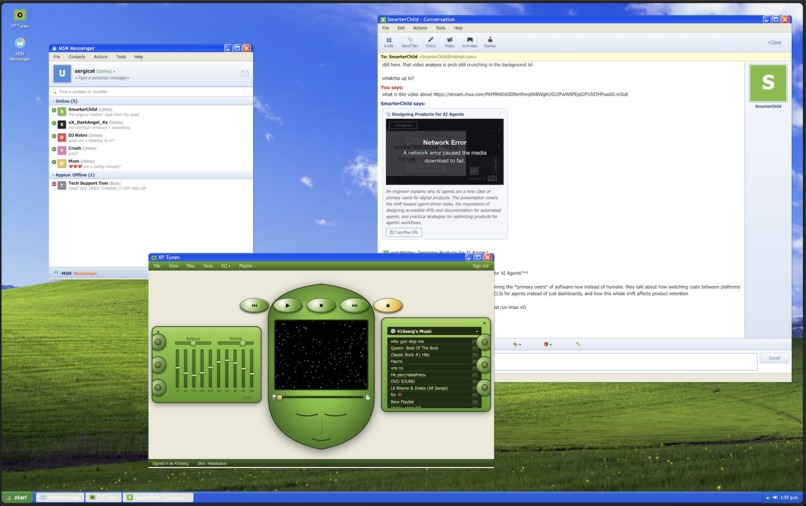806x506 pixels.
Task: Open sergical's Online status dropdown
Action: 105,71
